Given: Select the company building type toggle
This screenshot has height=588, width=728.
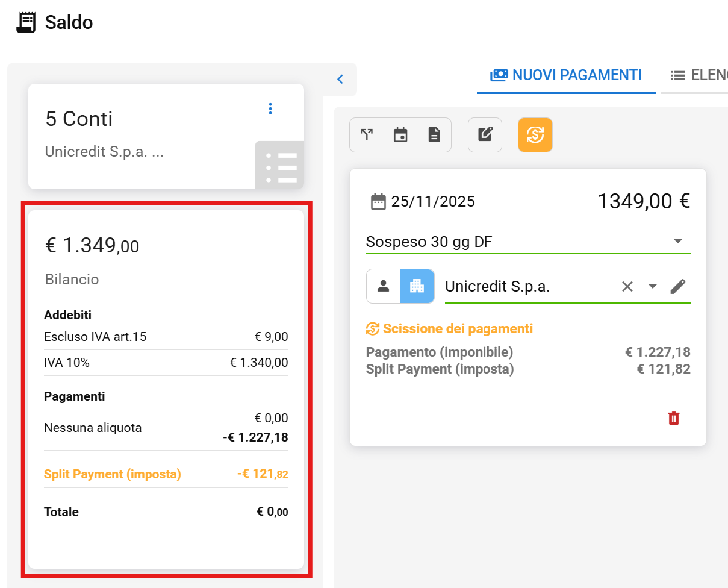Looking at the screenshot, I should tap(417, 286).
